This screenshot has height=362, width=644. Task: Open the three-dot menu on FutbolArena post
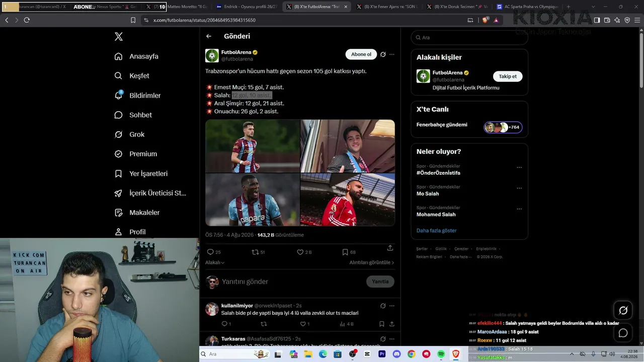[x=392, y=54]
